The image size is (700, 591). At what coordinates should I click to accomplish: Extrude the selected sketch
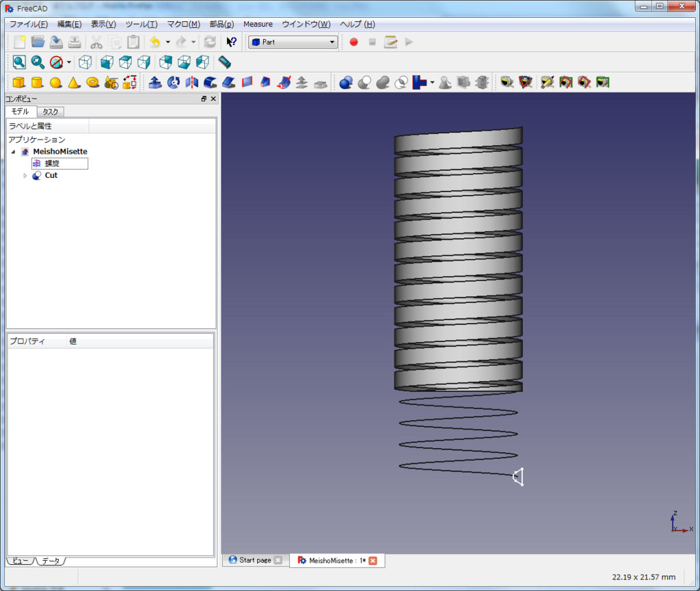[155, 82]
